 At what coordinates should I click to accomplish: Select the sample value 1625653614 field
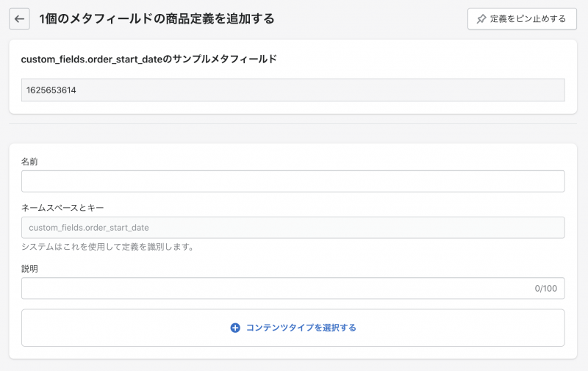(x=293, y=90)
